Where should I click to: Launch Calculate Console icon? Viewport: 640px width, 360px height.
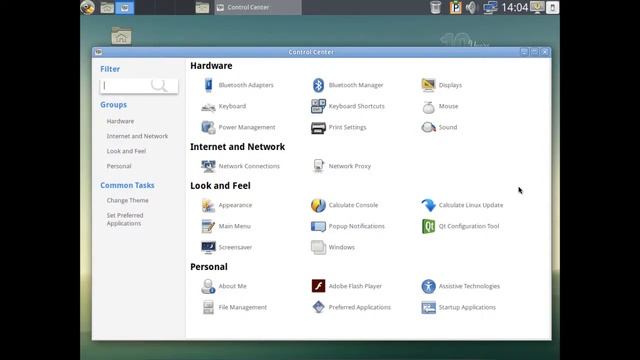pyautogui.click(x=318, y=205)
